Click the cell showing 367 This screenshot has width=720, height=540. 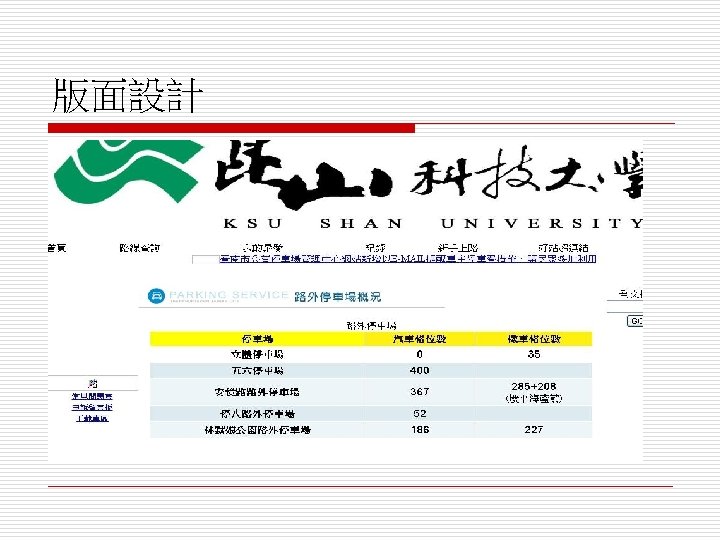(x=420, y=392)
